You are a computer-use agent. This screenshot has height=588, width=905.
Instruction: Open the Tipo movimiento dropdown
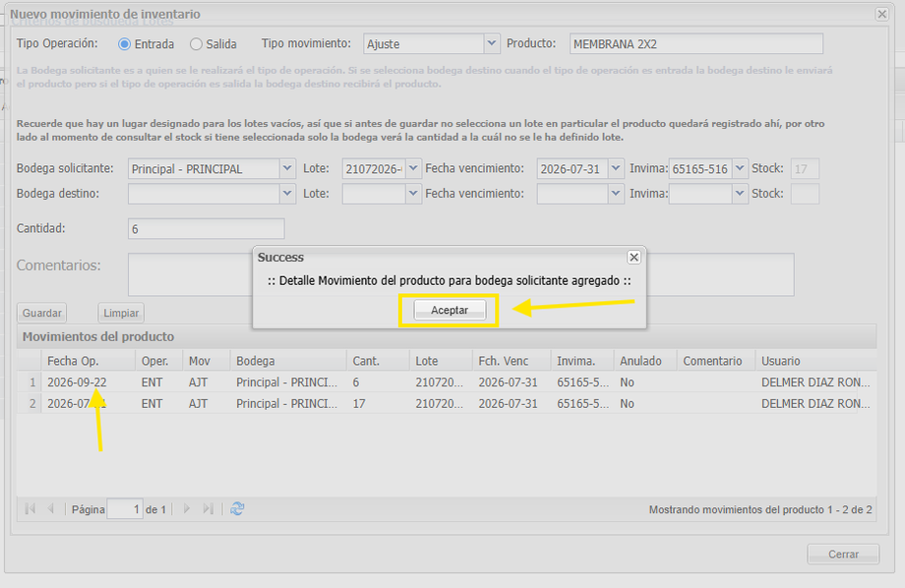tap(491, 43)
